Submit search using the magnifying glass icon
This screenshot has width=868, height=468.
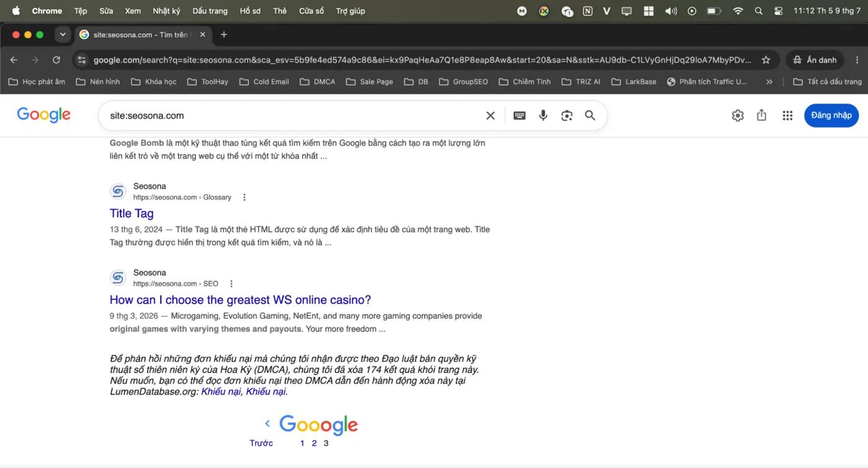point(590,115)
